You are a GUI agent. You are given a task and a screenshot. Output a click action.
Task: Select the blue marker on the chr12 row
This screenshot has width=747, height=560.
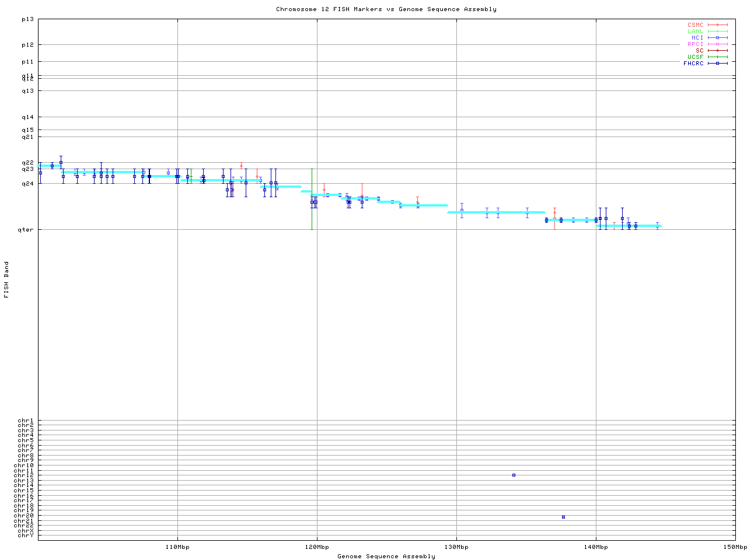pyautogui.click(x=514, y=475)
